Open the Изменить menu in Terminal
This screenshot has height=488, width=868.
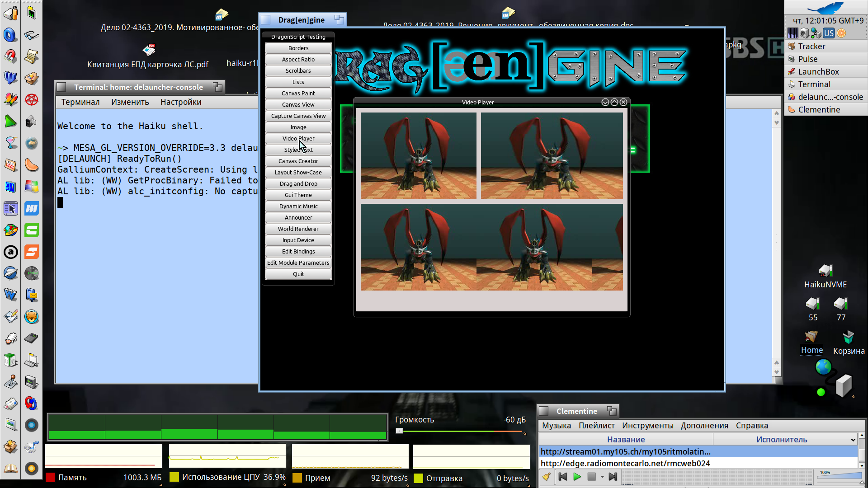coord(130,102)
